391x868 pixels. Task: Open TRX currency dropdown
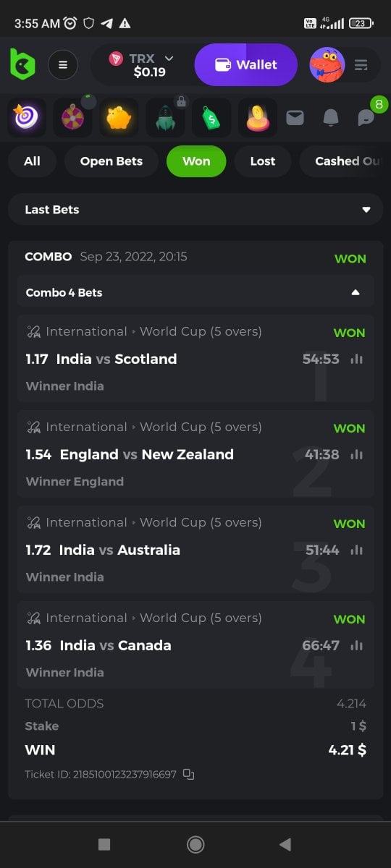click(142, 65)
